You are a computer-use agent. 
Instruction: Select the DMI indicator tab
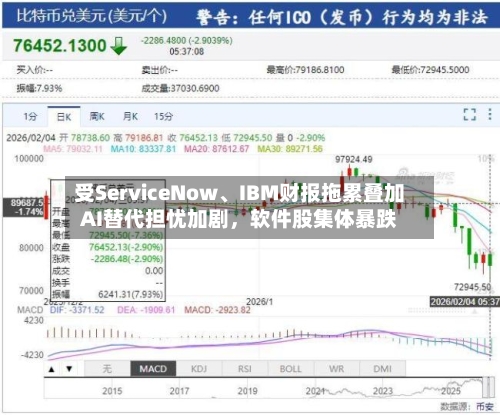coord(383,369)
